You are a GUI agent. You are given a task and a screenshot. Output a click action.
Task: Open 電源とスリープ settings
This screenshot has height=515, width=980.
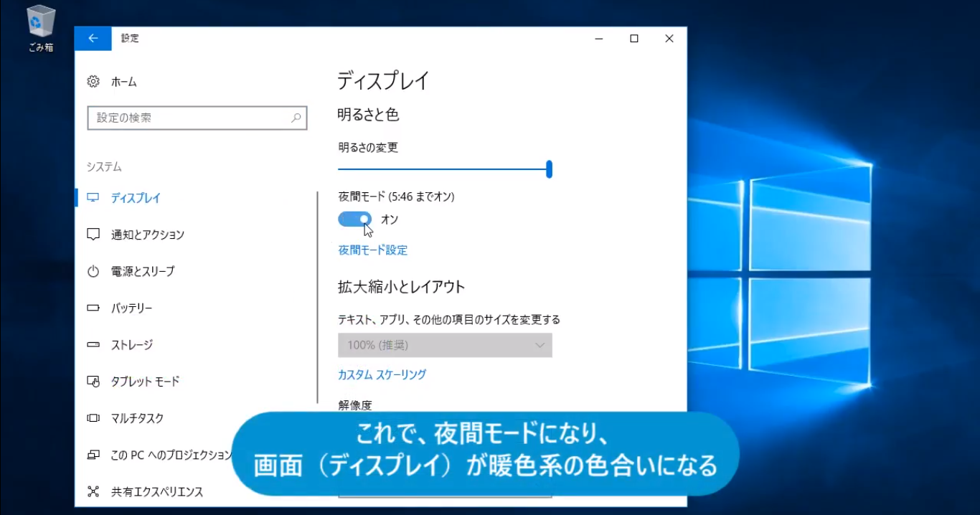[x=143, y=271]
